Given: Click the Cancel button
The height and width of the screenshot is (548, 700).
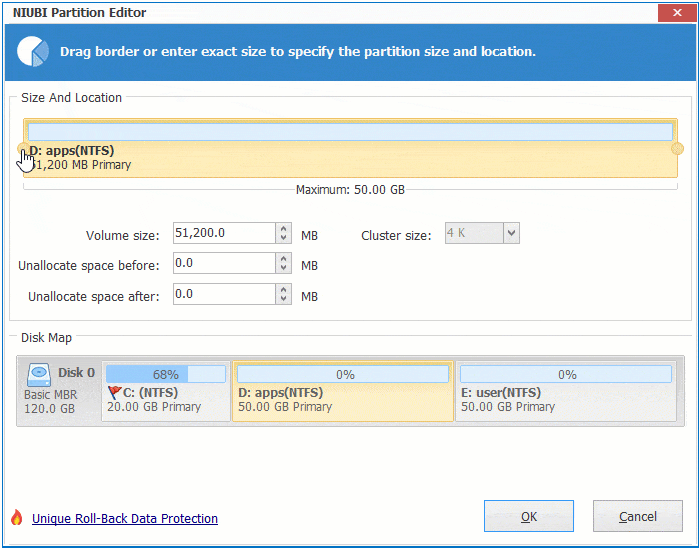Looking at the screenshot, I should [638, 516].
